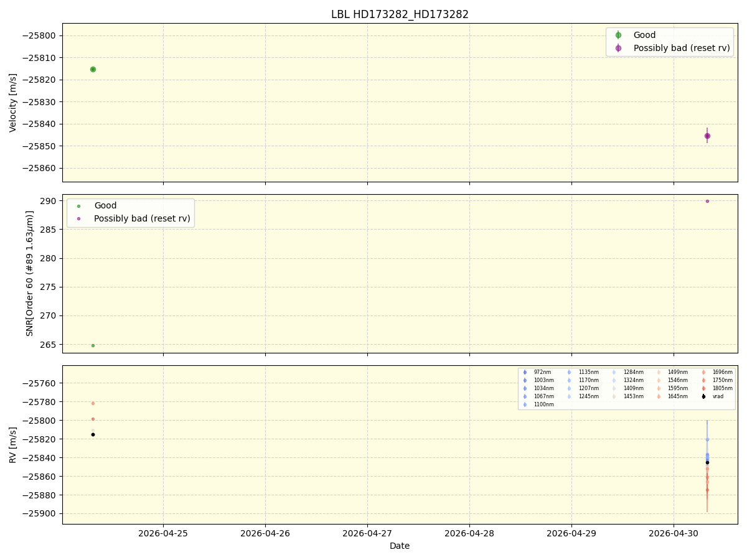Click the green SNR point near 265
The image size is (747, 560).
click(93, 345)
